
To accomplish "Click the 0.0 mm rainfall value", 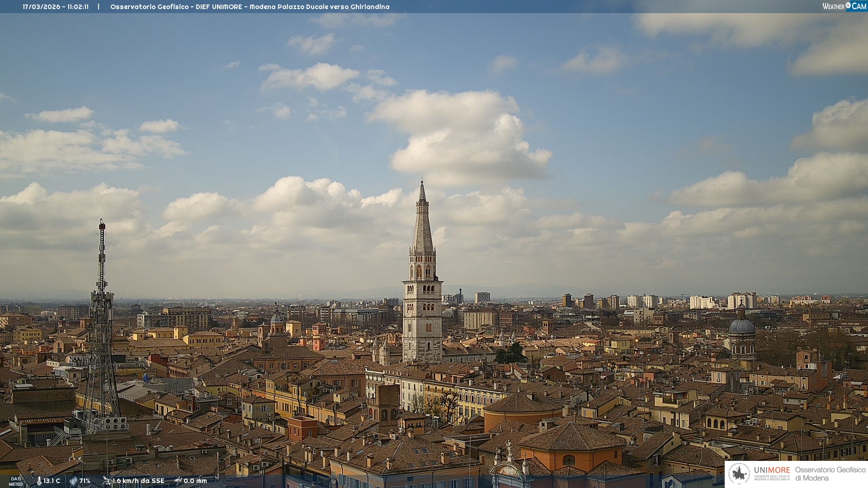I will 195,481.
